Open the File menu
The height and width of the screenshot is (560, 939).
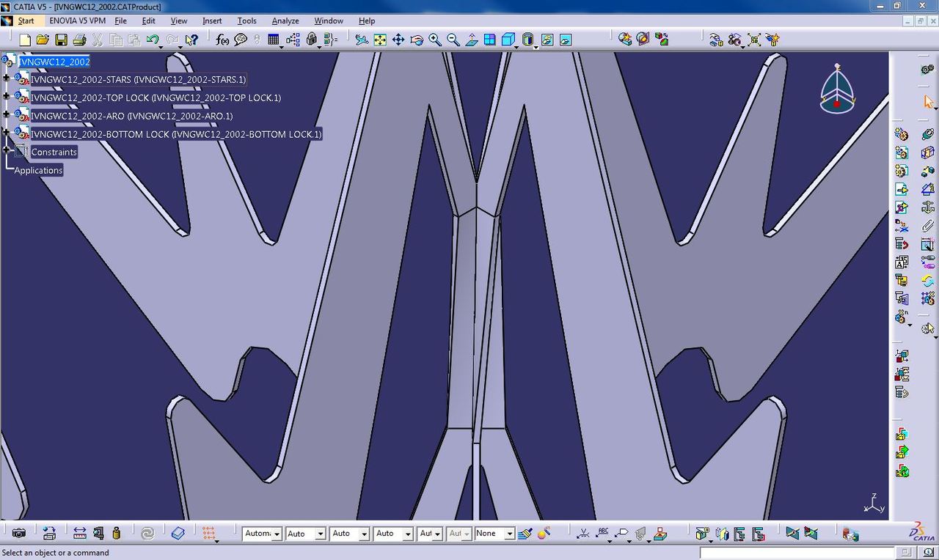[x=120, y=21]
